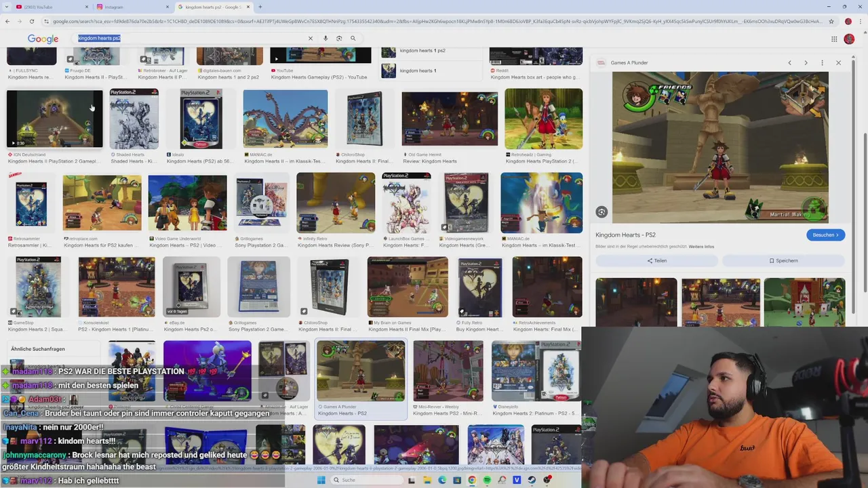
Task: Open a new browser tab
Action: coord(260,7)
